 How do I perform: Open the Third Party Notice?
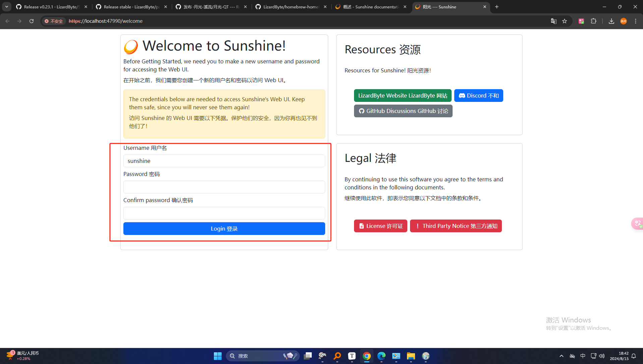tap(456, 226)
